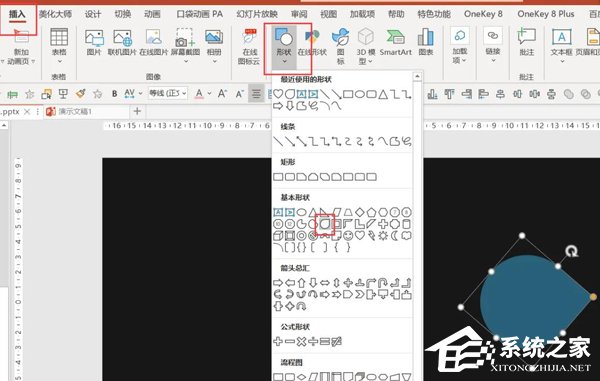Select the oval in recent shapes

coord(359,94)
